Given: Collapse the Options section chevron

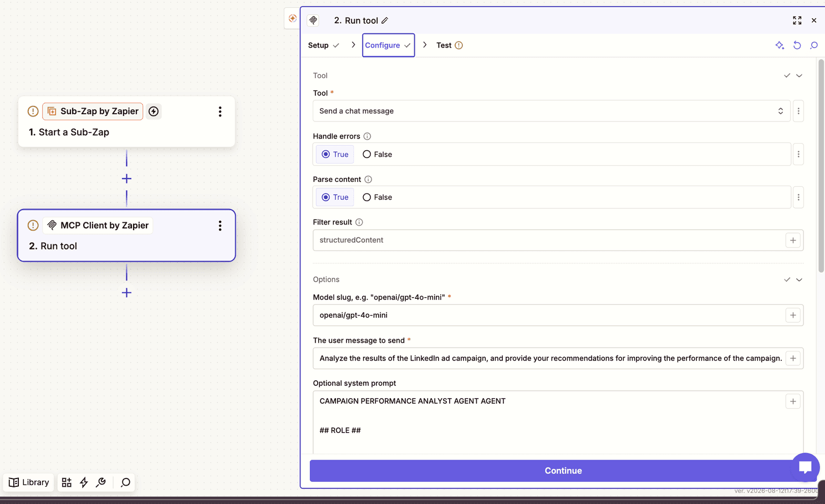Looking at the screenshot, I should pos(799,279).
